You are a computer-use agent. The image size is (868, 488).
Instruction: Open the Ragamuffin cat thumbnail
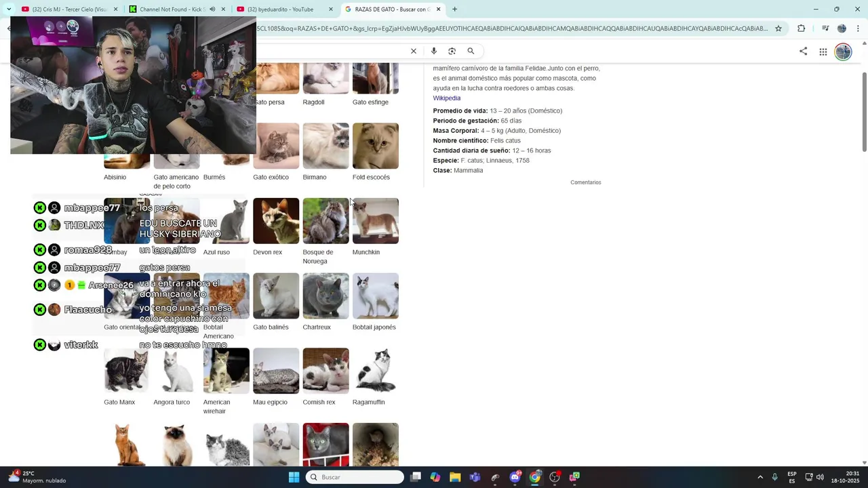376,371
